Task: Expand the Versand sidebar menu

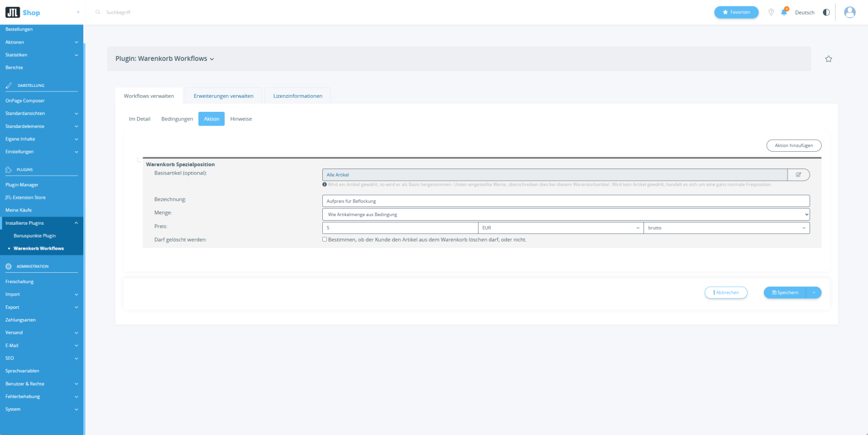Action: [x=41, y=332]
